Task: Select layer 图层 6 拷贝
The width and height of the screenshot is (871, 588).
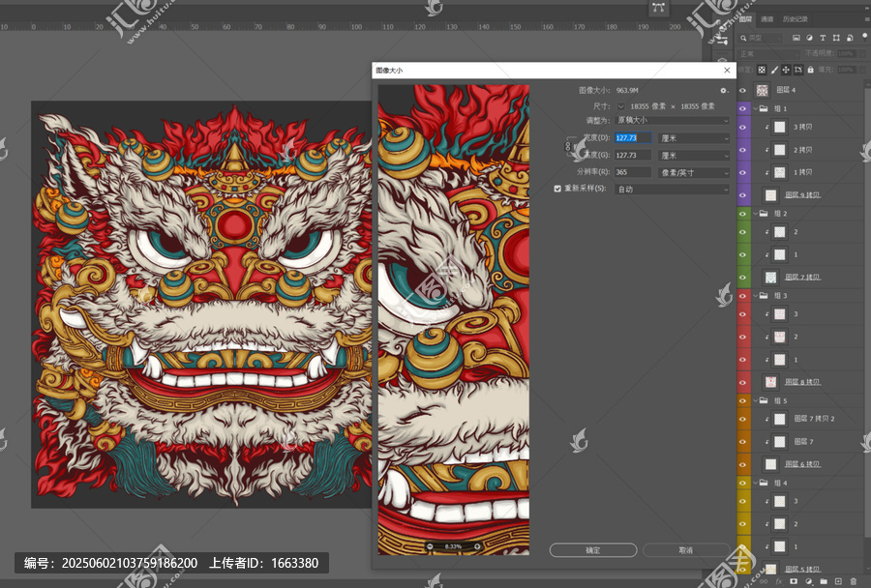Action: pos(802,464)
